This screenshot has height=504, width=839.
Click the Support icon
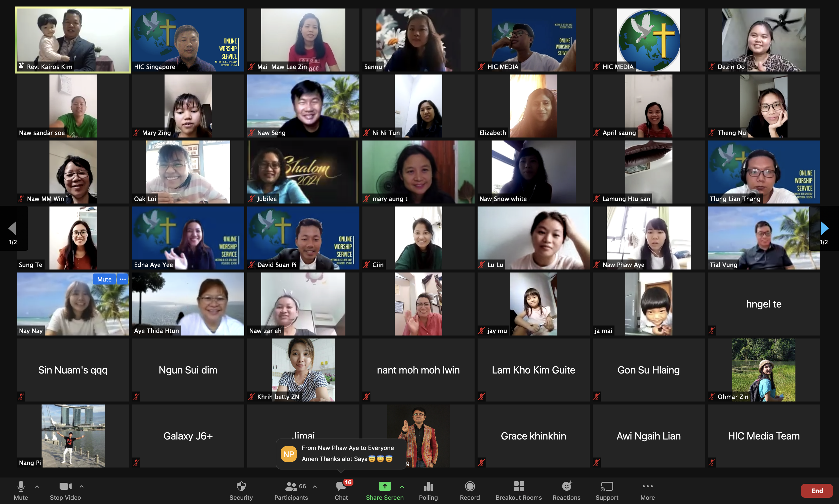point(607,487)
